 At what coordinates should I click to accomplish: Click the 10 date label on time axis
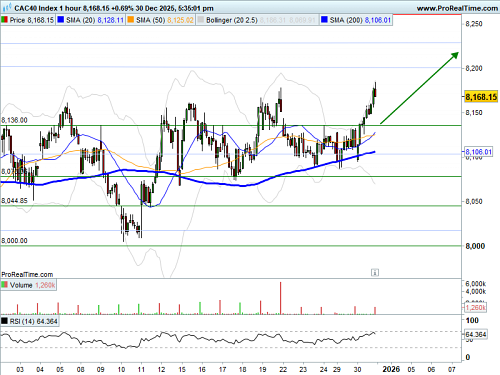(x=121, y=369)
